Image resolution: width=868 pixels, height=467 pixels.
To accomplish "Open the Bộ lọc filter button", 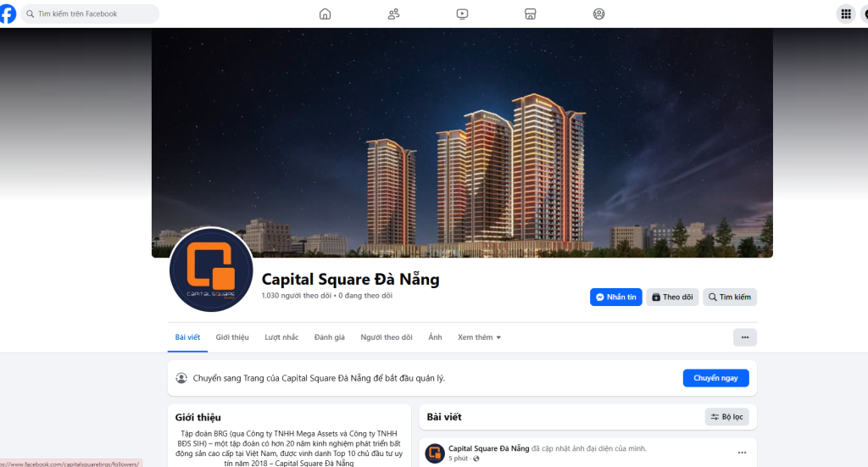I will click(x=726, y=417).
